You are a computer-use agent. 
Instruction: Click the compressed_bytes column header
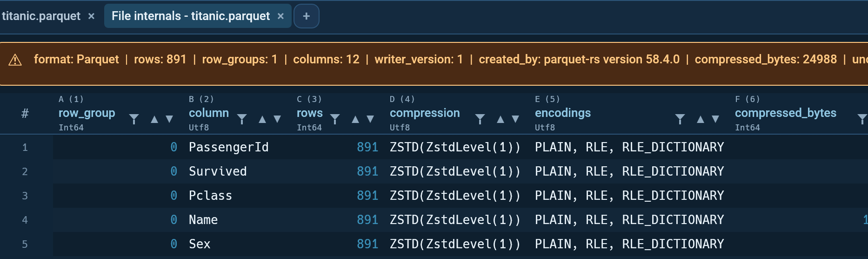(x=786, y=113)
